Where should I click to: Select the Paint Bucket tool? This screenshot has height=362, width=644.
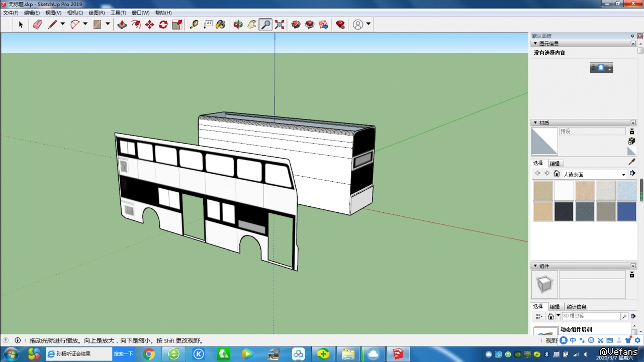coord(220,25)
